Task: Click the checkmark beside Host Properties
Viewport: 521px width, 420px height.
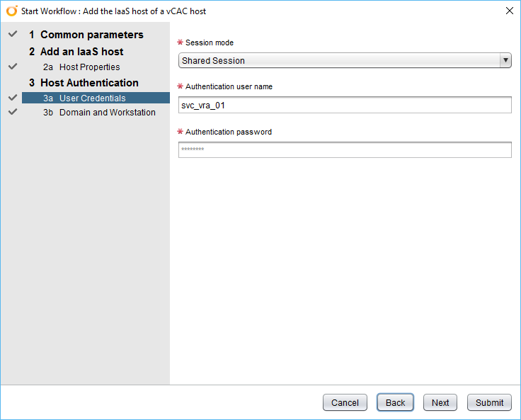Action: (x=12, y=67)
